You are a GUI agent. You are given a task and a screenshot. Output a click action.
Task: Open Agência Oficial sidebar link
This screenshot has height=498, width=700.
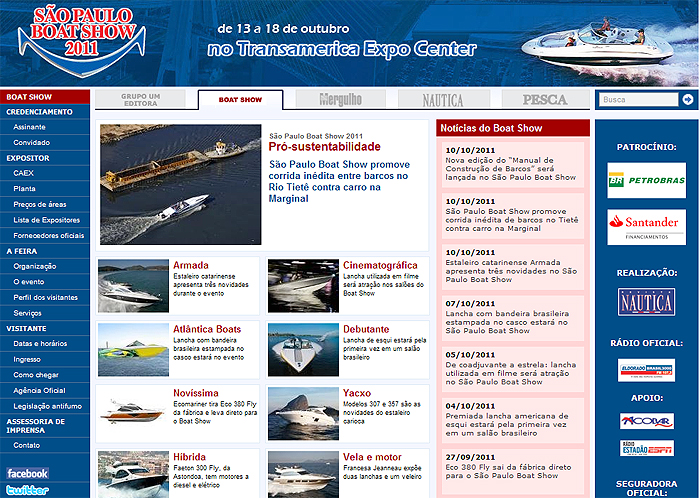[39, 390]
